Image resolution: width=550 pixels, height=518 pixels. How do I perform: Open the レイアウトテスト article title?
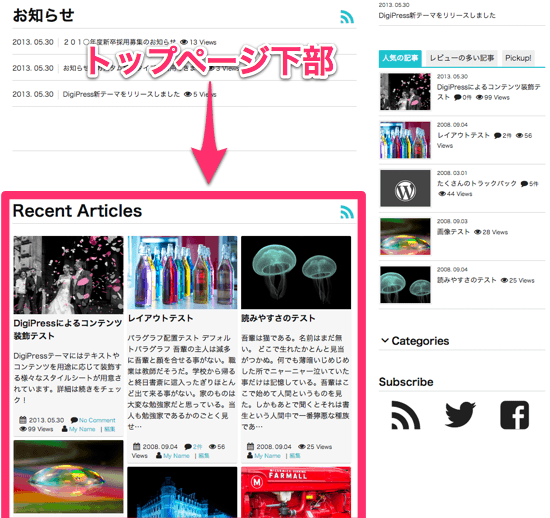coord(160,318)
